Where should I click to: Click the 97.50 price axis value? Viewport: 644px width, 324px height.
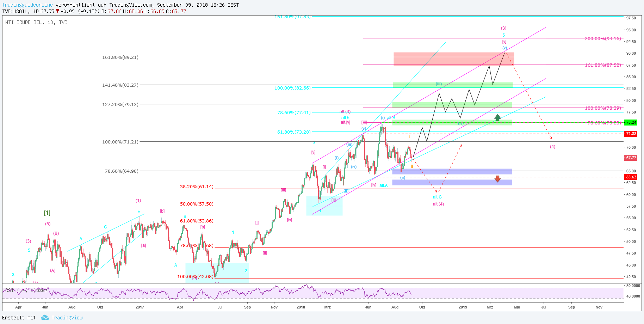[631, 18]
